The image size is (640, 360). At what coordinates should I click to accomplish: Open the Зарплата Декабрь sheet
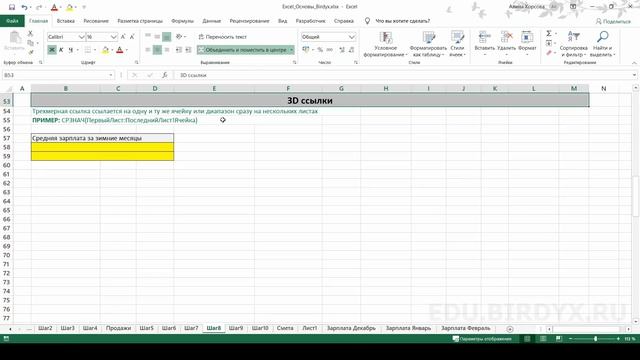tap(351, 328)
